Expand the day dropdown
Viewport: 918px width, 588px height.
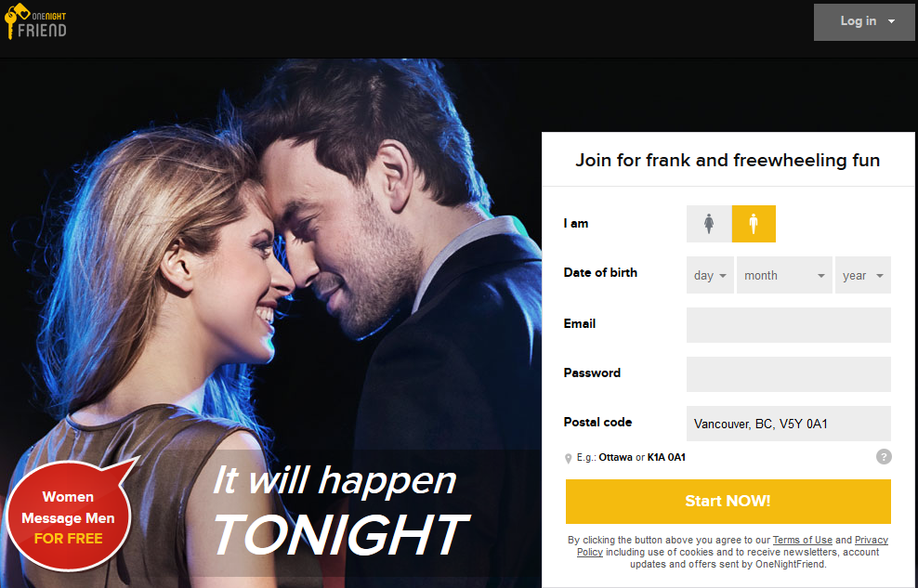point(710,275)
